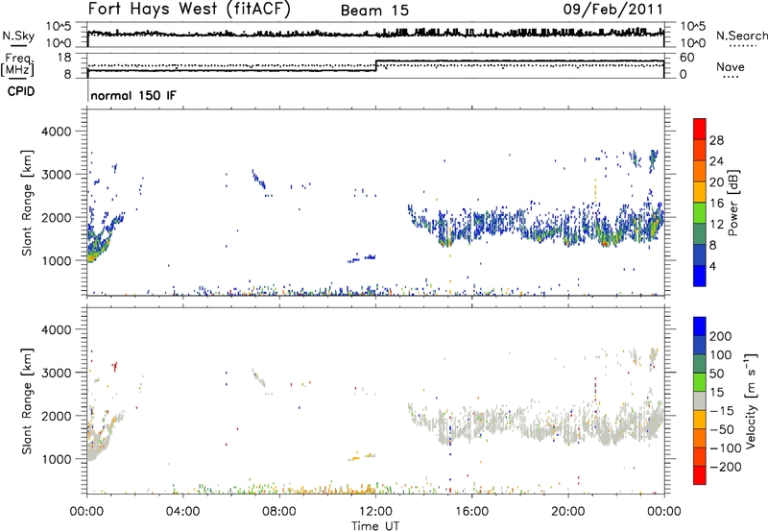Screen dimensions: 768x532
Task: Click the yellow 16–20 dB Power colorbar segment
Action: (x=700, y=191)
